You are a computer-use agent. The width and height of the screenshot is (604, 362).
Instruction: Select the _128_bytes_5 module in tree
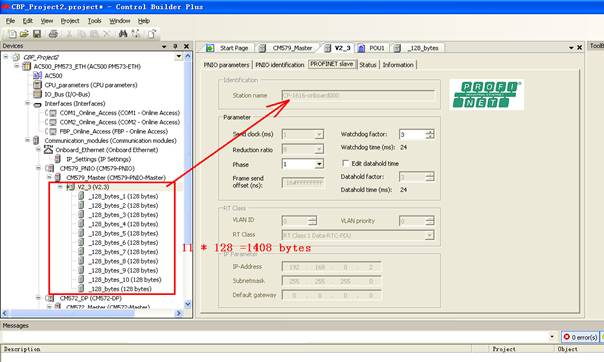(x=124, y=233)
